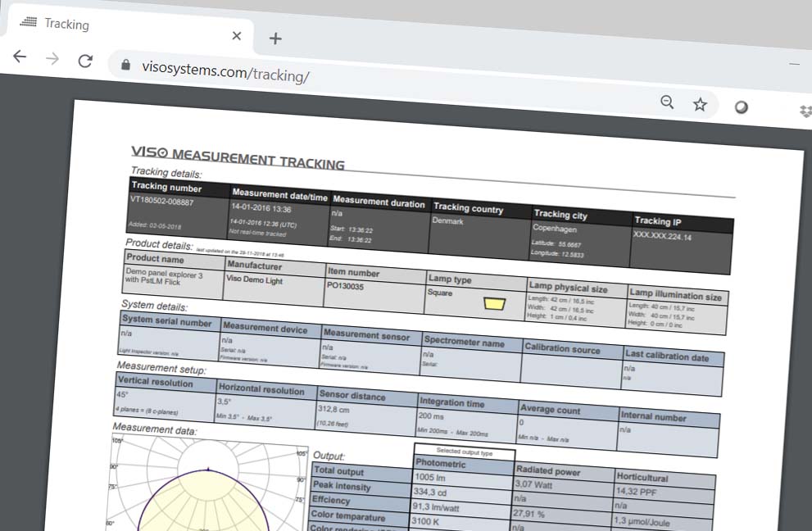
Task: Open a new tab with plus button
Action: pos(275,39)
